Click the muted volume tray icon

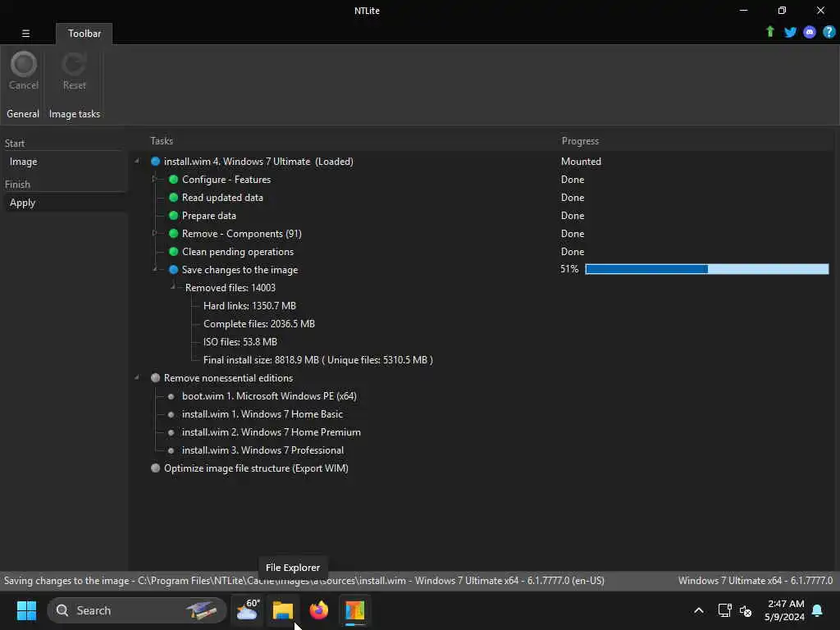coord(745,610)
